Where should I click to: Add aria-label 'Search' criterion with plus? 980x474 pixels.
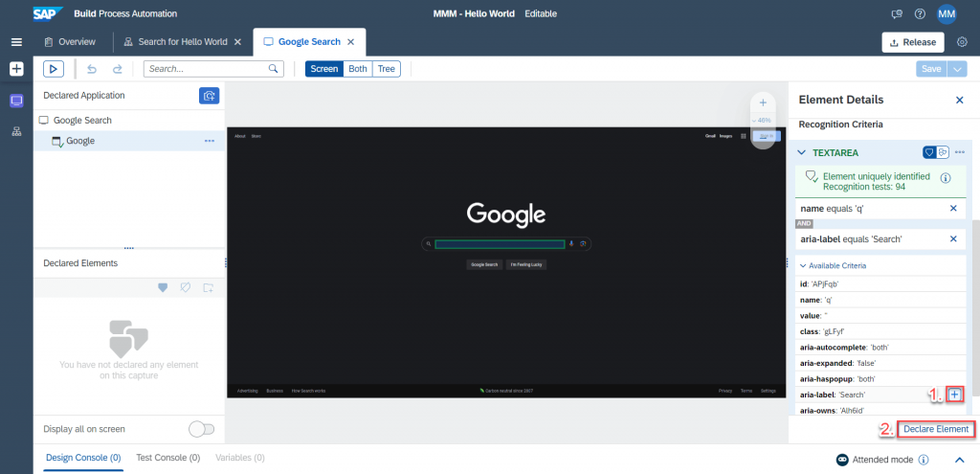pyautogui.click(x=954, y=394)
